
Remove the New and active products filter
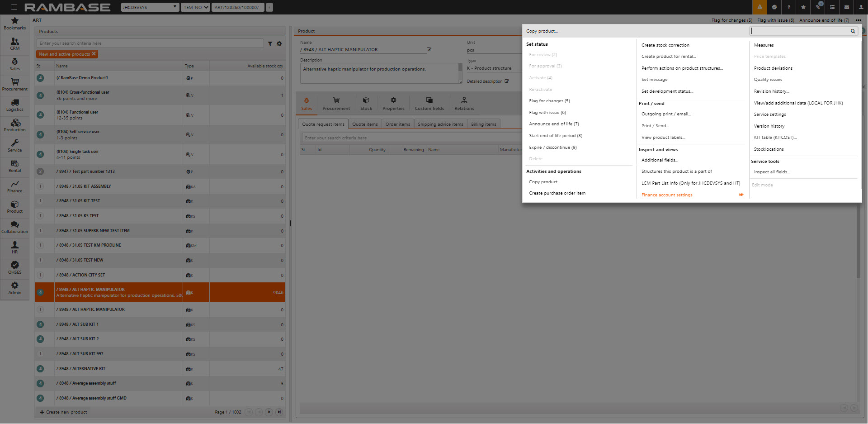click(x=94, y=54)
